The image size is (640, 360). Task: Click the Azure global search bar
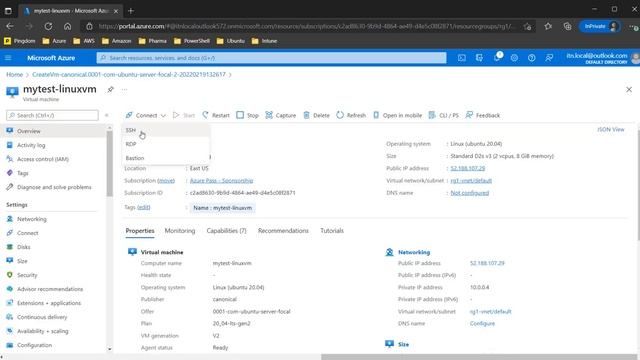(x=271, y=58)
